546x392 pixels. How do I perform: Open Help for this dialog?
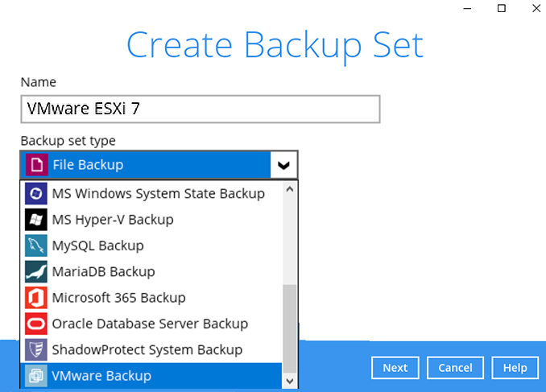[x=515, y=368]
